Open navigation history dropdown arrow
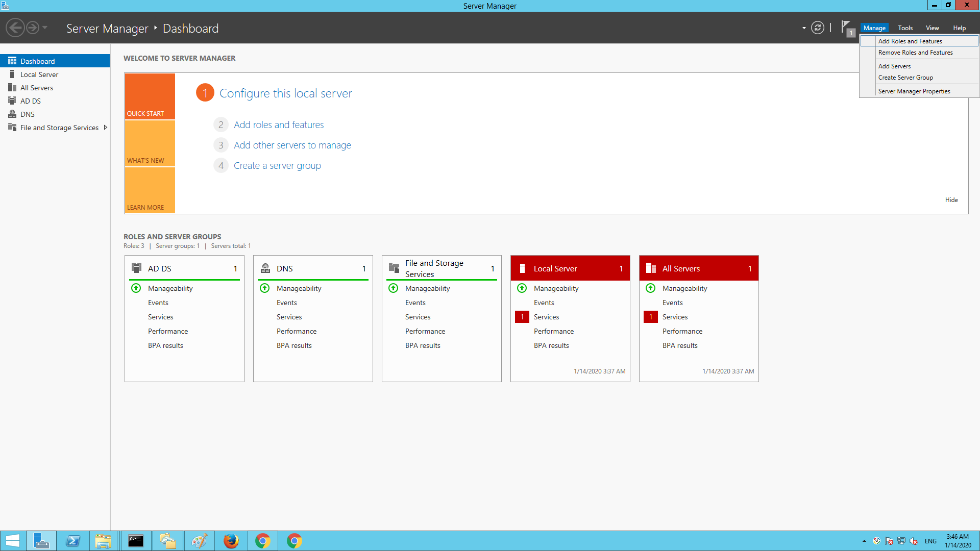980x551 pixels. [45, 28]
